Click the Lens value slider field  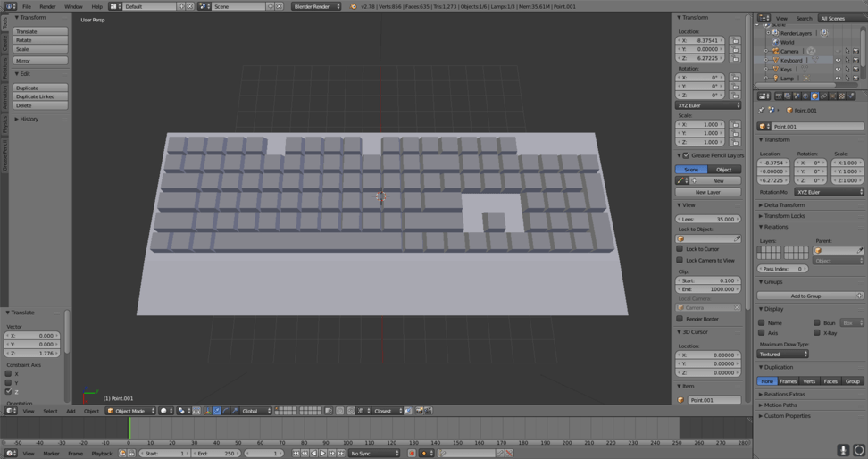tap(708, 219)
